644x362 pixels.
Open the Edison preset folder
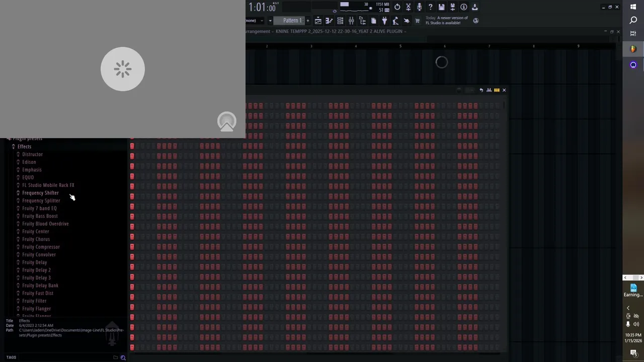coord(29,162)
